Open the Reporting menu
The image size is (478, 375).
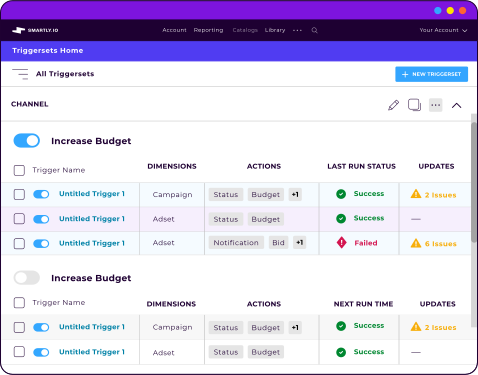coord(208,30)
